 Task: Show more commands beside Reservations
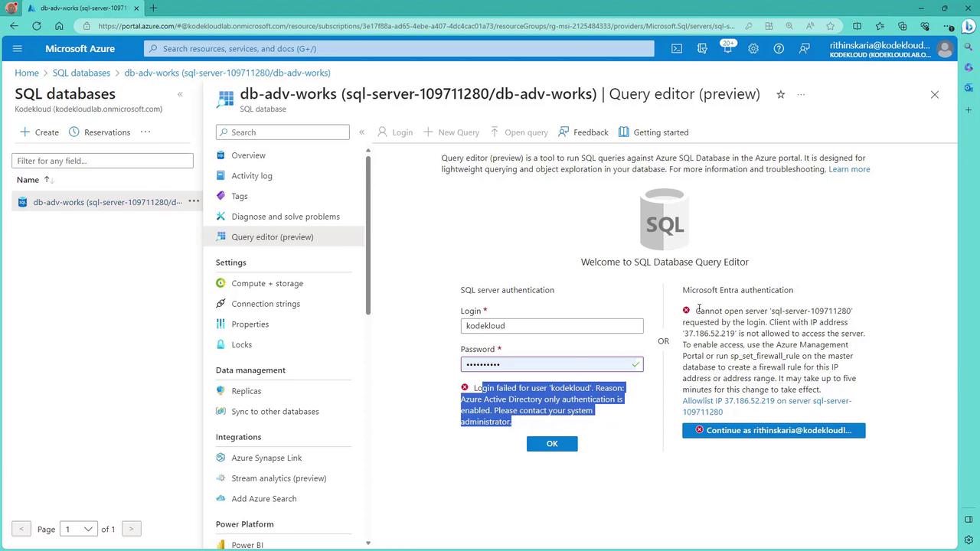point(145,132)
